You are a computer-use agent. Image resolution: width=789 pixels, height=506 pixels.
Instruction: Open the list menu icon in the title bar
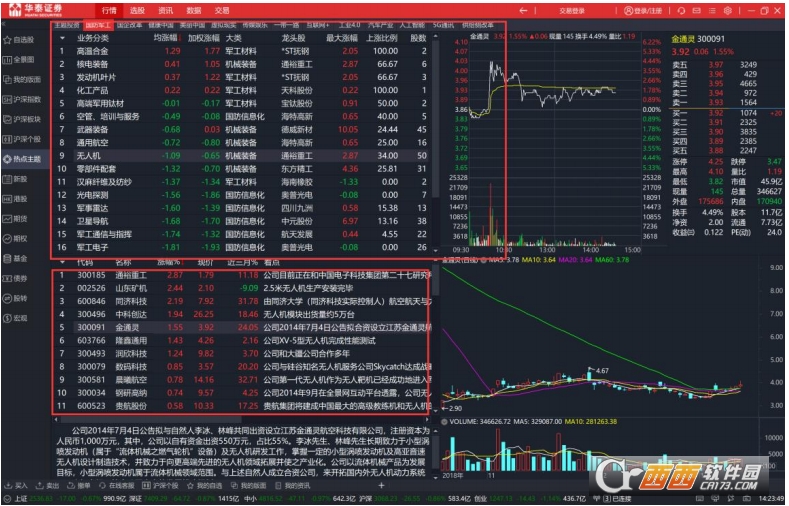pos(712,11)
